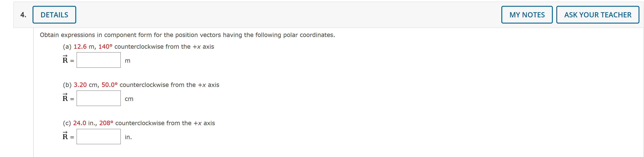Select the question number 4 label
Screen dimensions: 644x157
23,15
